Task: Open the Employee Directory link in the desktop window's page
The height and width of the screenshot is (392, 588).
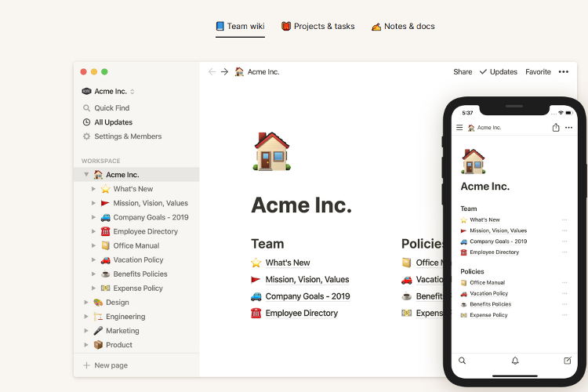Action: point(302,313)
